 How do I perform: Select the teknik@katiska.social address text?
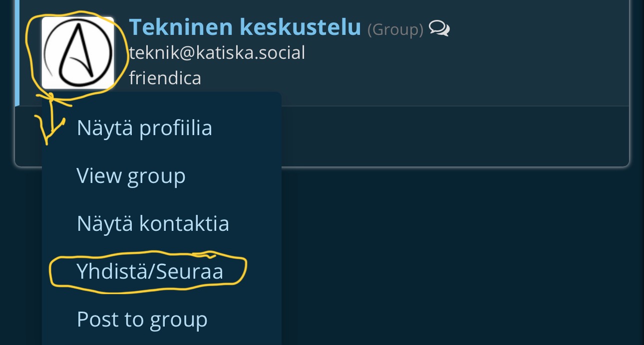[x=217, y=52]
